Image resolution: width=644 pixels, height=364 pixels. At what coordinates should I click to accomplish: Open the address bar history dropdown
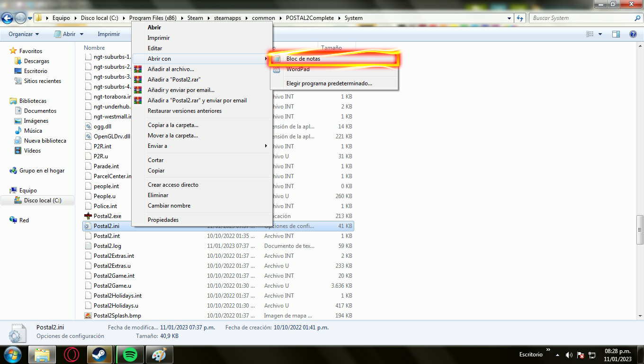pyautogui.click(x=509, y=18)
